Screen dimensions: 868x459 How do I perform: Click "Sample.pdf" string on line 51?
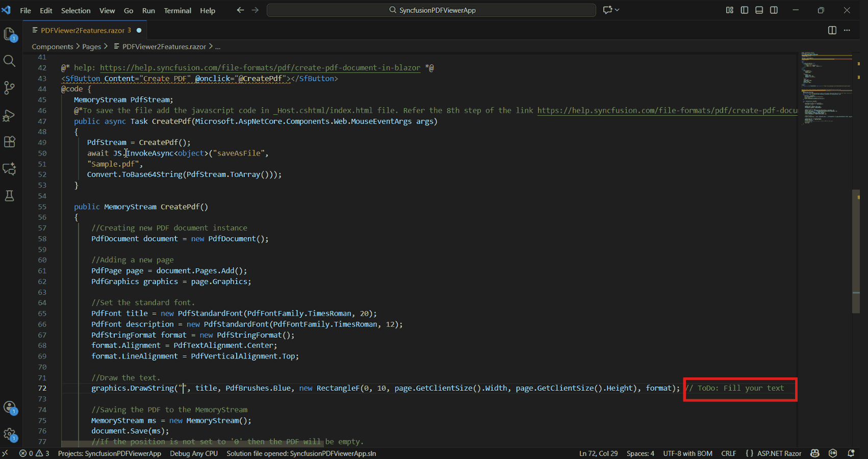pos(113,164)
